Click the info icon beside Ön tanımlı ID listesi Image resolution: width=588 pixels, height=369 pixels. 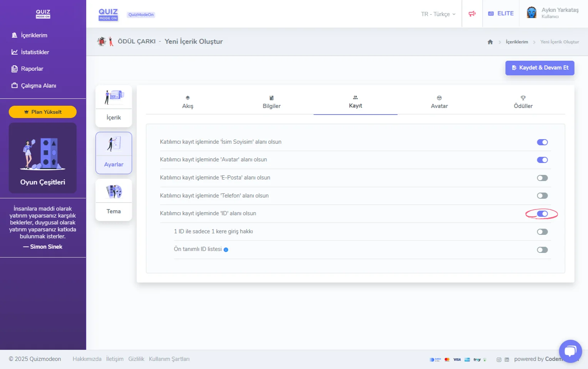pyautogui.click(x=226, y=249)
